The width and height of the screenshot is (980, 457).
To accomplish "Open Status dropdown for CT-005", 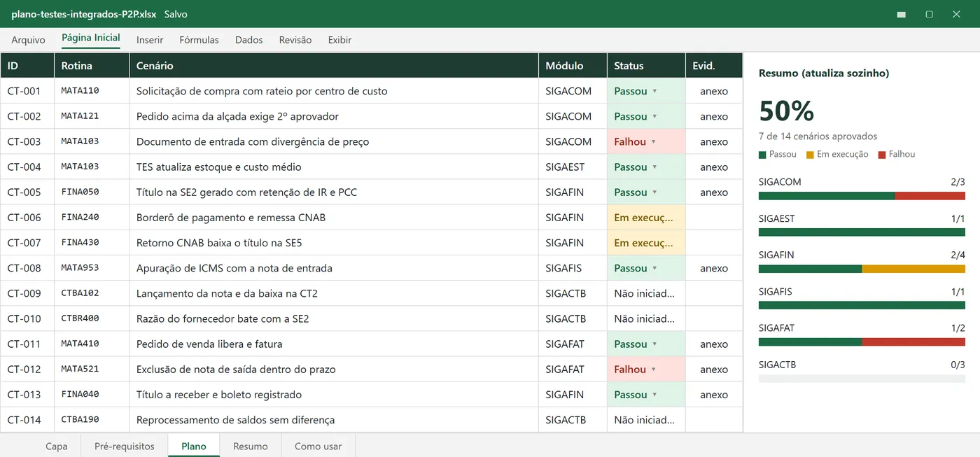I will point(654,192).
